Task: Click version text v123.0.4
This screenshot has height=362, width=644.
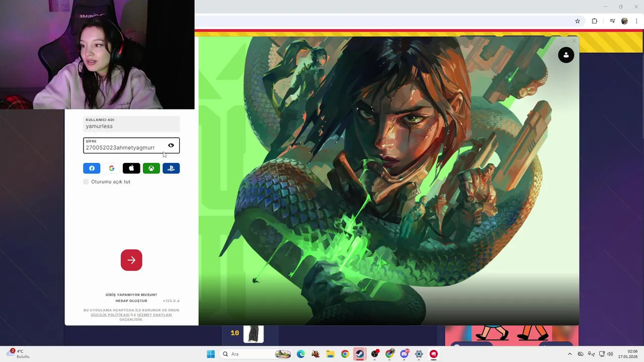Action: coord(171,301)
